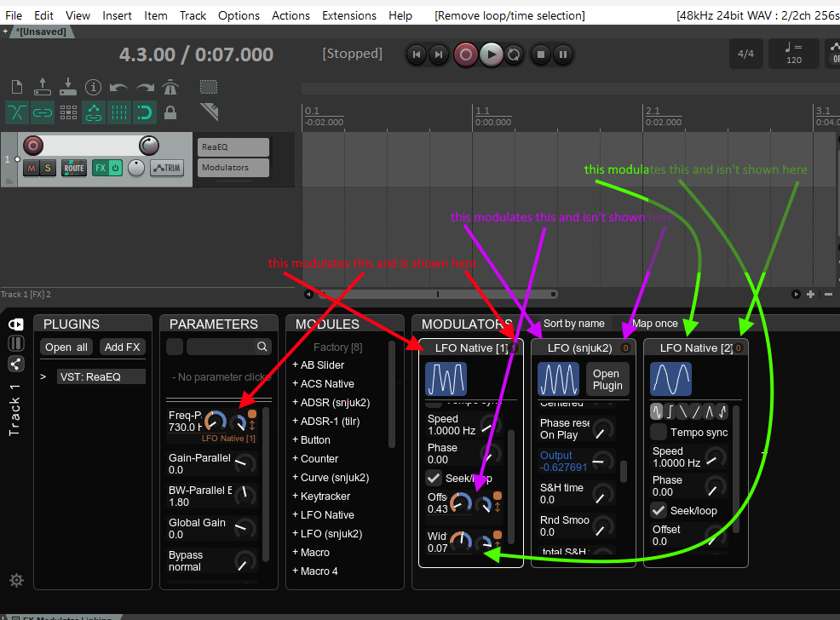Toggle Seek/loop checkbox in LFO Native [2]
Image resolution: width=840 pixels, height=620 pixels.
click(x=659, y=510)
